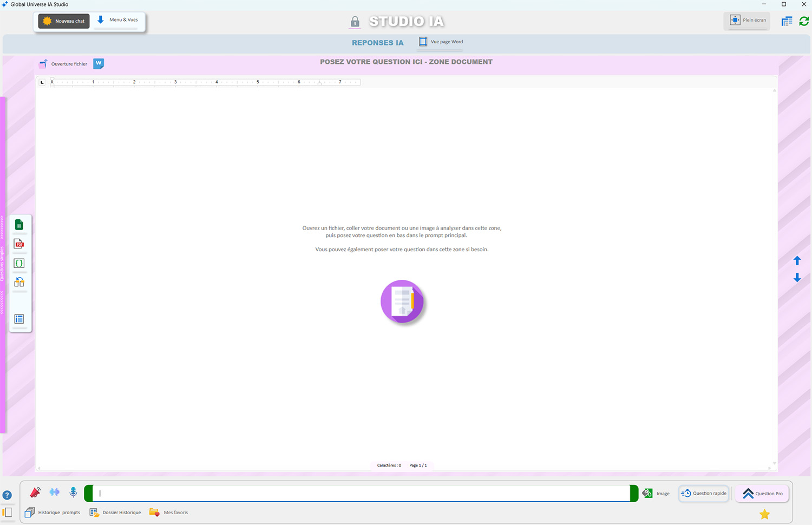Toggle the Plein écran fullscreen mode

coord(748,21)
